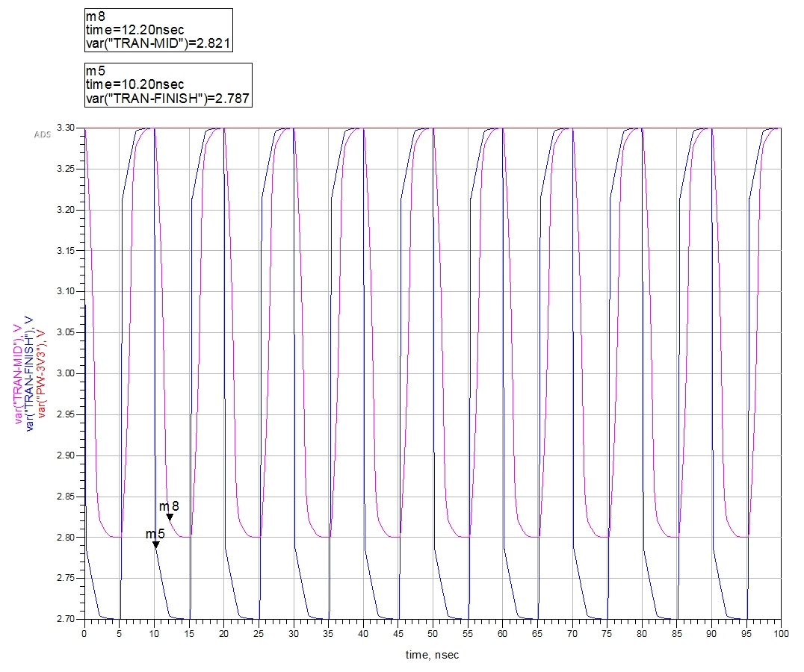804x672 pixels.
Task: Click the m8 marker readout box
Action: 158,30
